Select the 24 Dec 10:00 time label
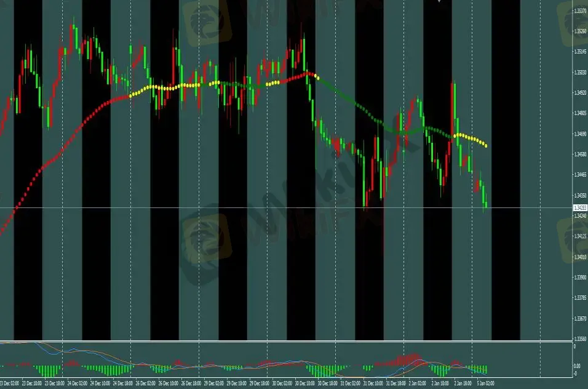 pyautogui.click(x=100, y=383)
